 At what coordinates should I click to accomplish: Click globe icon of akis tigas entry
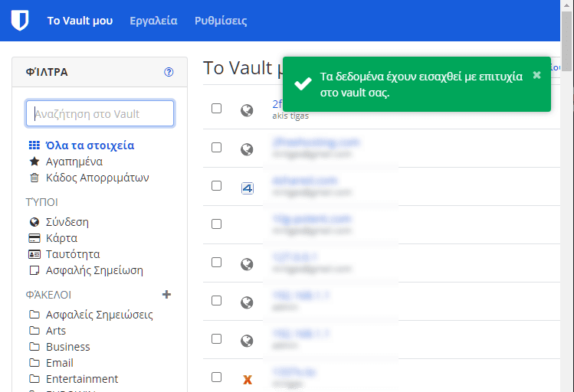(247, 110)
